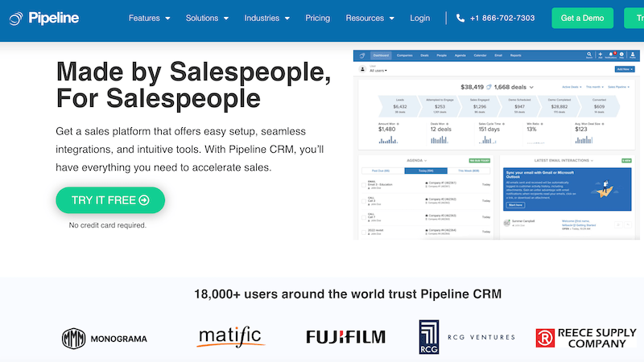This screenshot has height=362, width=644.
Task: Click the Search icon in dashboard preview
Action: [x=589, y=55]
